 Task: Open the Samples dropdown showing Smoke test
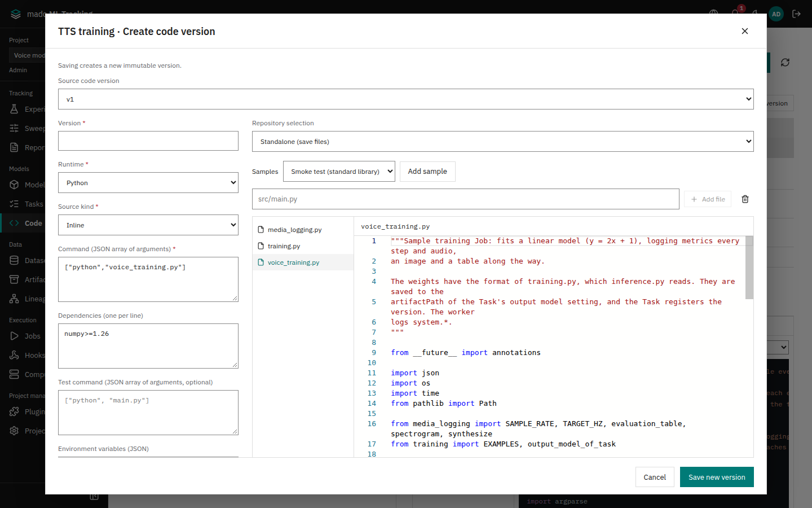tap(339, 172)
